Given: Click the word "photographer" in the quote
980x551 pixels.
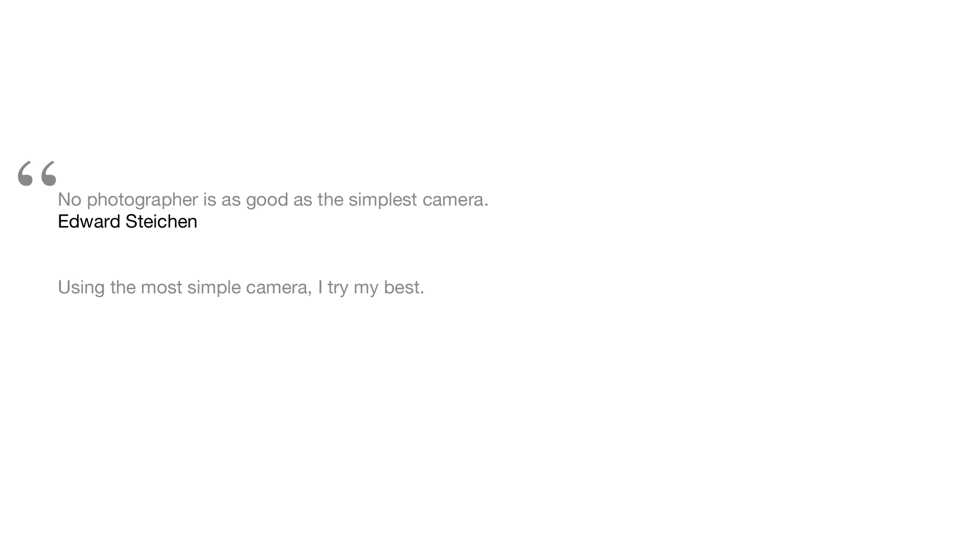Looking at the screenshot, I should (142, 200).
